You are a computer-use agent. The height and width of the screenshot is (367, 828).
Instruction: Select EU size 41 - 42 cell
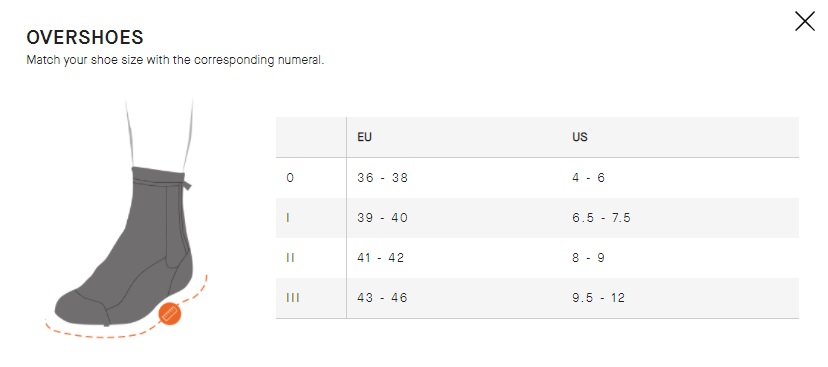pyautogui.click(x=380, y=258)
